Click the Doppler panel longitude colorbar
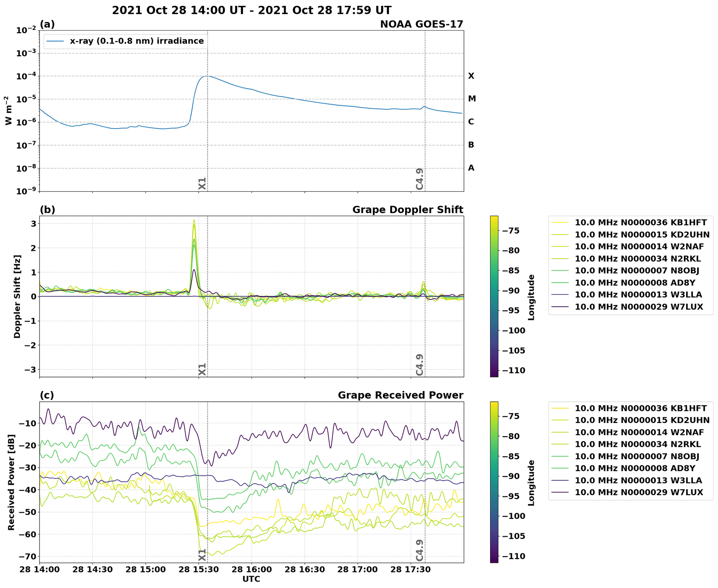Image resolution: width=718 pixels, height=588 pixels. pyautogui.click(x=494, y=296)
